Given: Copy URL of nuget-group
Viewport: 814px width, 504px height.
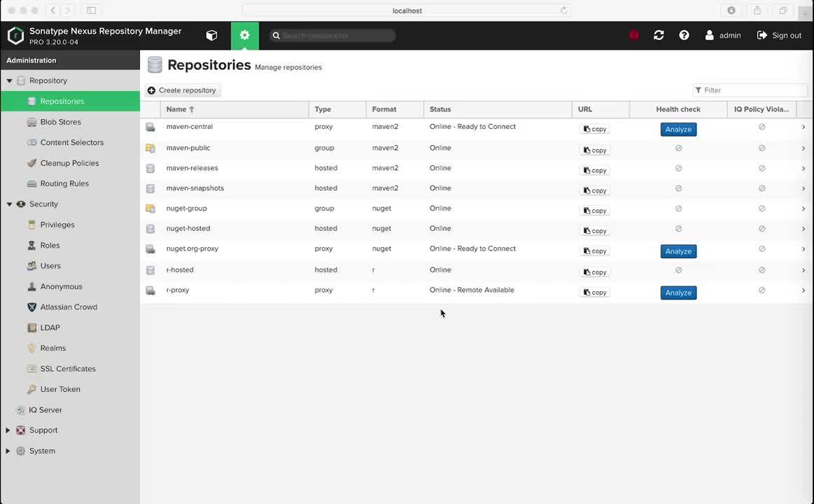Looking at the screenshot, I should point(595,211).
